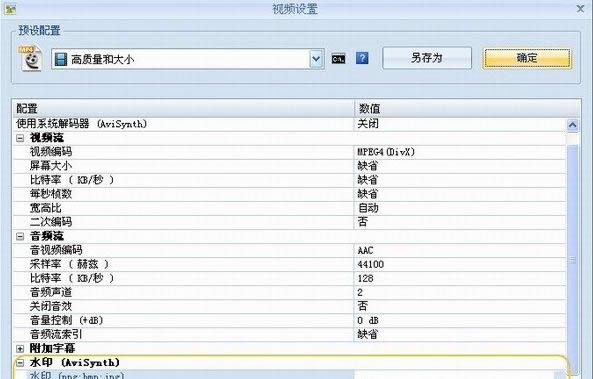Click the 自动 value of 宽高比
The image size is (593, 379).
[368, 208]
